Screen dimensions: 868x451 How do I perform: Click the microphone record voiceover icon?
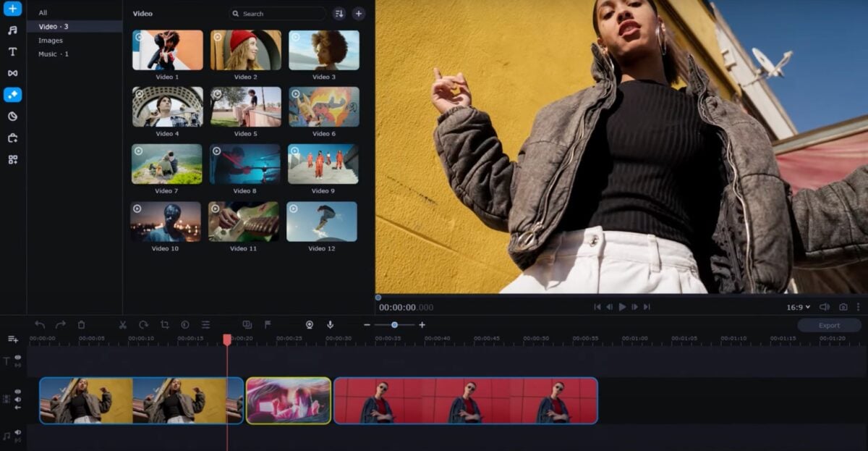(x=330, y=325)
